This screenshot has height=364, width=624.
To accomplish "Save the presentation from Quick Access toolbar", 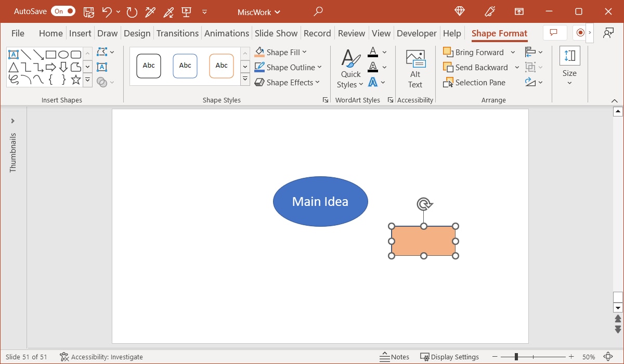I will click(89, 11).
